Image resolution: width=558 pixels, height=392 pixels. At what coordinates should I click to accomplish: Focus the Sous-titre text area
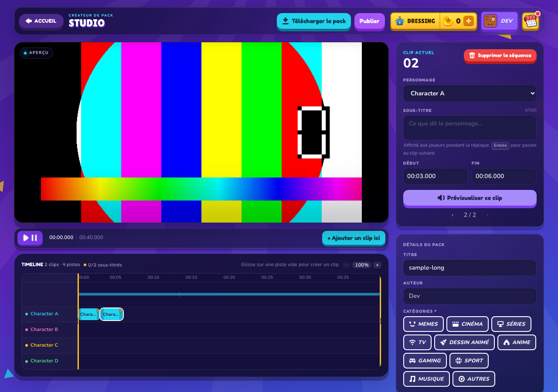click(470, 128)
